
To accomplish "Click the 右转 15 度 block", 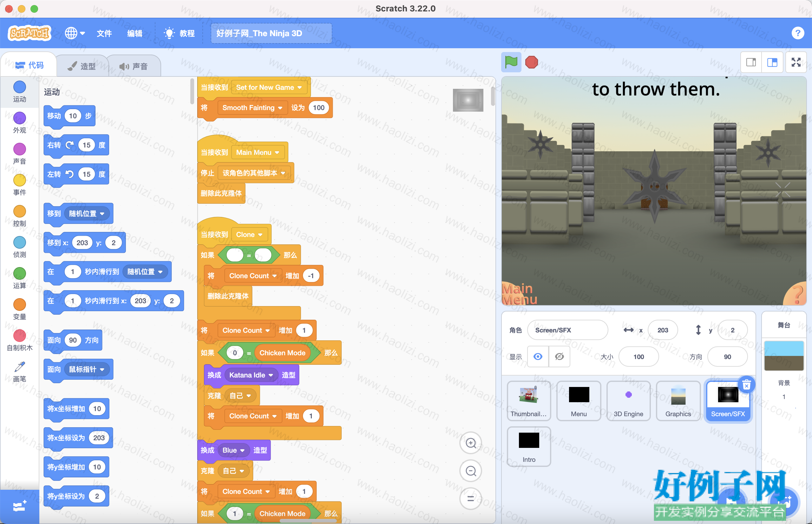I will pos(76,145).
